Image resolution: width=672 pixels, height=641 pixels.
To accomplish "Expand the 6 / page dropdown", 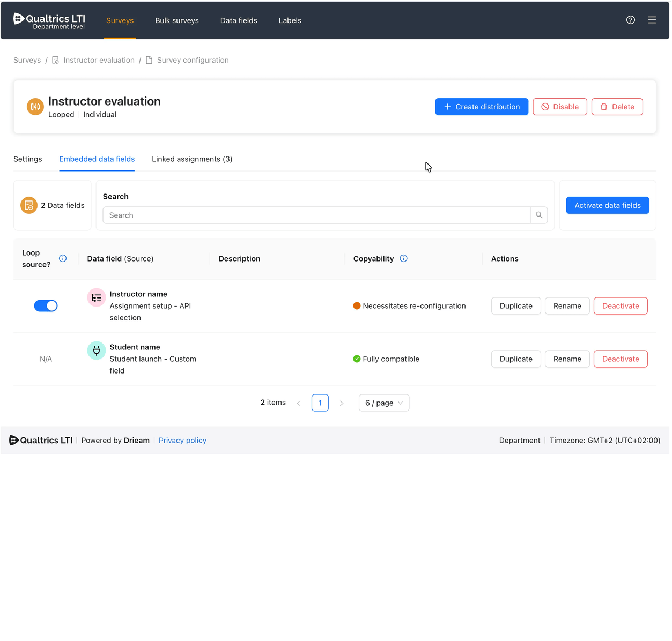I will click(384, 403).
